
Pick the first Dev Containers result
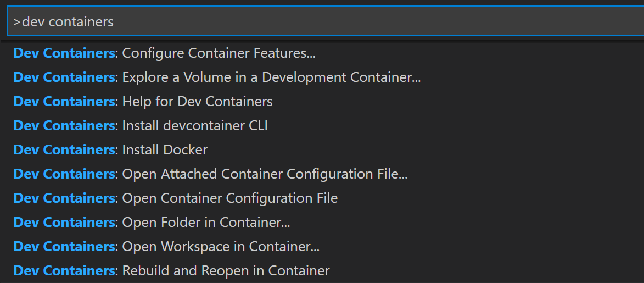point(165,53)
